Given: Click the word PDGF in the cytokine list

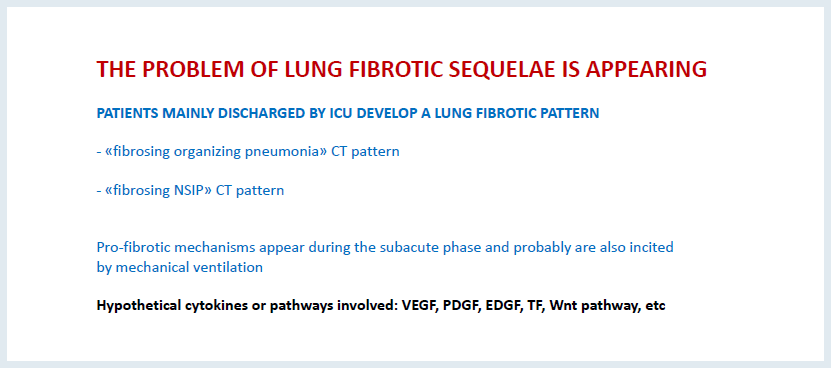Looking at the screenshot, I should click(461, 306).
